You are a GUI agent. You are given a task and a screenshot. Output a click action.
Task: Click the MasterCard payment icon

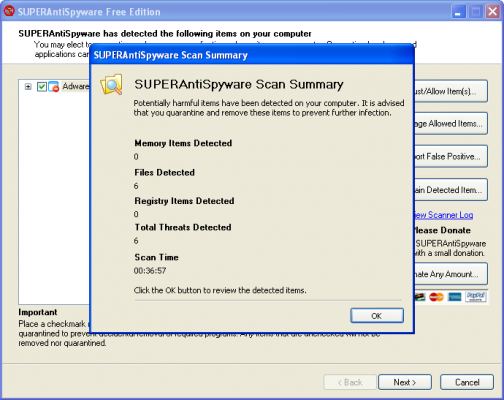436,297
